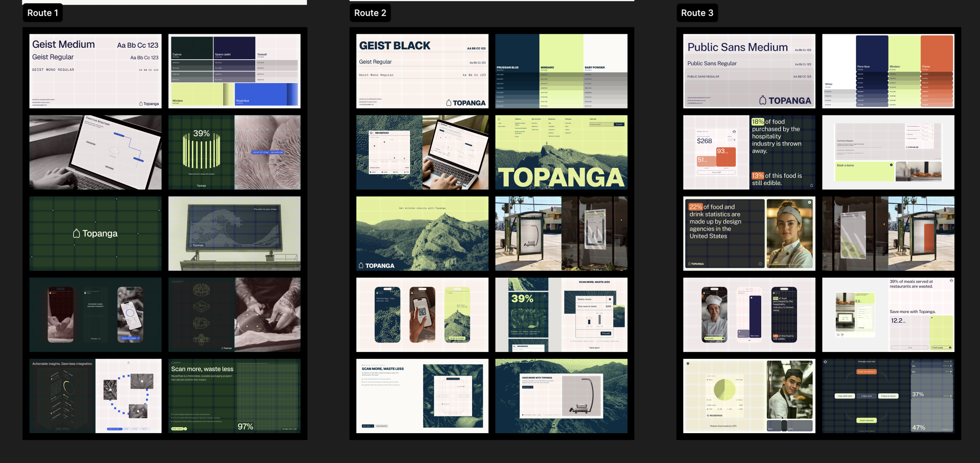Click the orange 93 tile in Route 3
980x463 pixels.
pyautogui.click(x=726, y=157)
